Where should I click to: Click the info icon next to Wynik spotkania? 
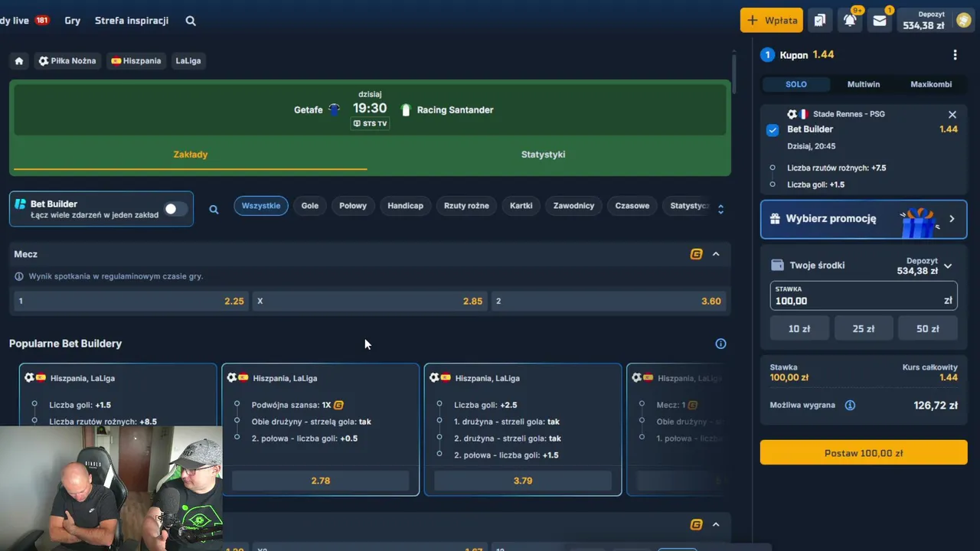(x=19, y=276)
